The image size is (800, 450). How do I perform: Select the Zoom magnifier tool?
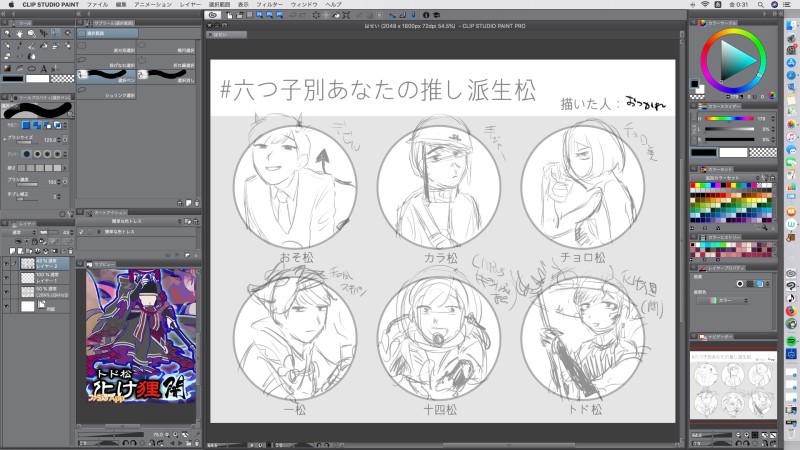8,34
